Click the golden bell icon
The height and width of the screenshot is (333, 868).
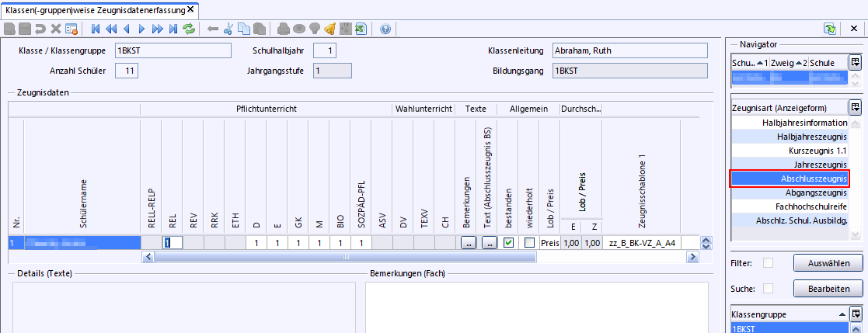tap(329, 29)
